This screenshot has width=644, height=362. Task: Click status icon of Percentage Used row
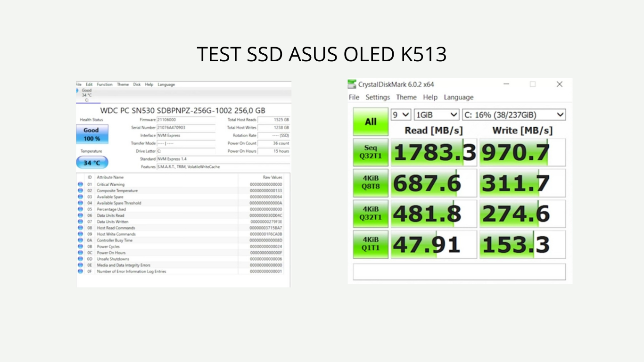coord(80,209)
